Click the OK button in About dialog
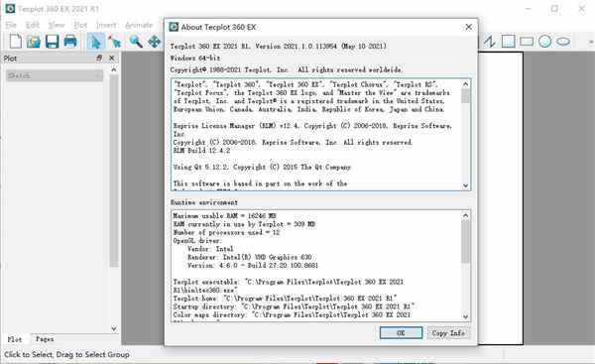The image size is (595, 364). (401, 333)
